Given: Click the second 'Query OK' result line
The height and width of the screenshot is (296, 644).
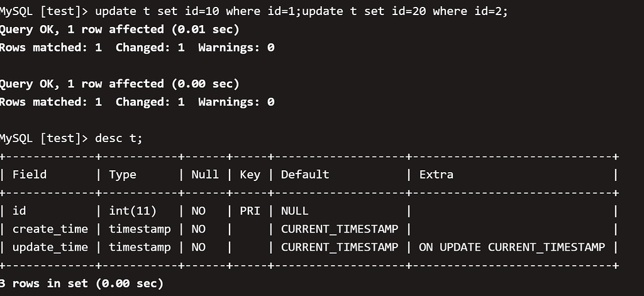Looking at the screenshot, I should (x=119, y=84).
